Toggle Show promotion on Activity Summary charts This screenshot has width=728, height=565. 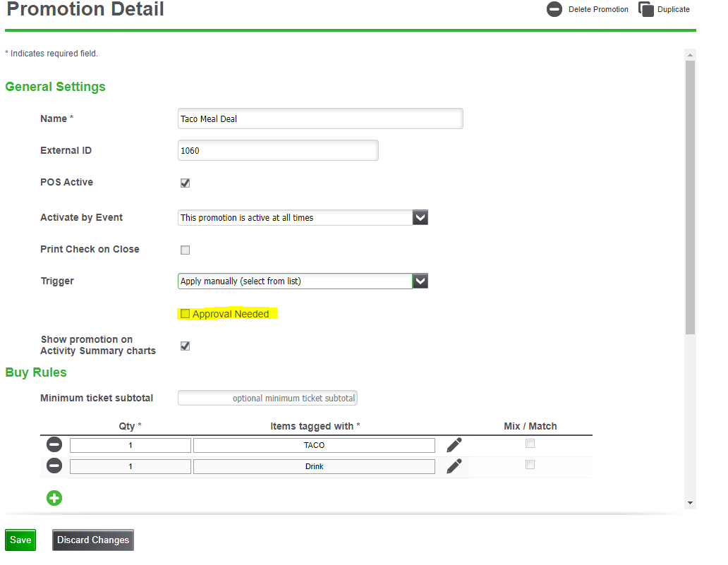click(186, 346)
